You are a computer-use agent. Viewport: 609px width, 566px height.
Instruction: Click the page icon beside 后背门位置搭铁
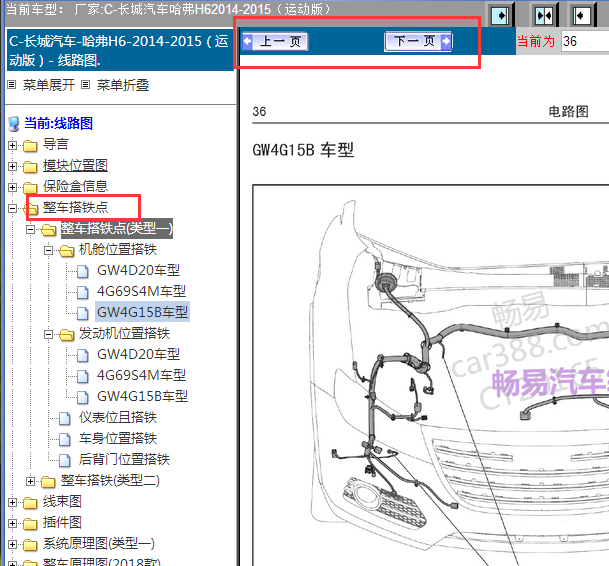64,460
